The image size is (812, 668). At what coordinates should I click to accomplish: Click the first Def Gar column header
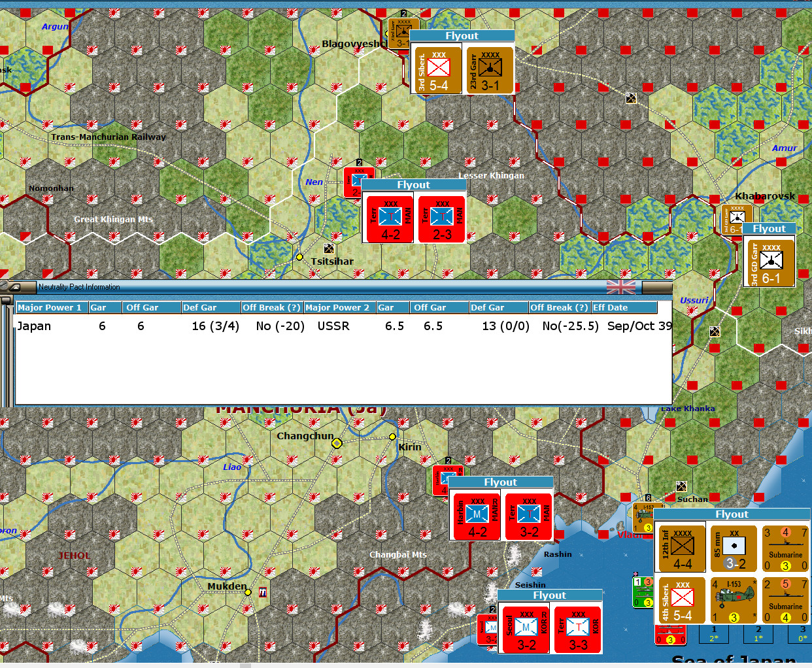pyautogui.click(x=211, y=307)
